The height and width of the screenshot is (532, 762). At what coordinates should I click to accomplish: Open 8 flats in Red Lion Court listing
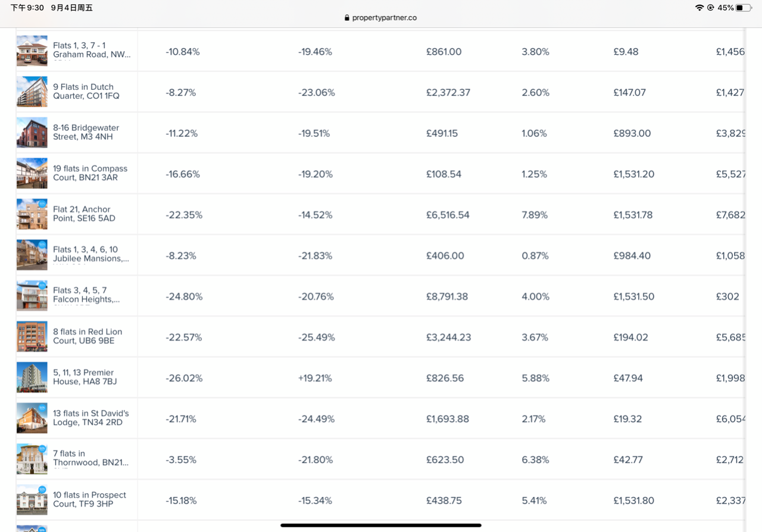pyautogui.click(x=88, y=336)
